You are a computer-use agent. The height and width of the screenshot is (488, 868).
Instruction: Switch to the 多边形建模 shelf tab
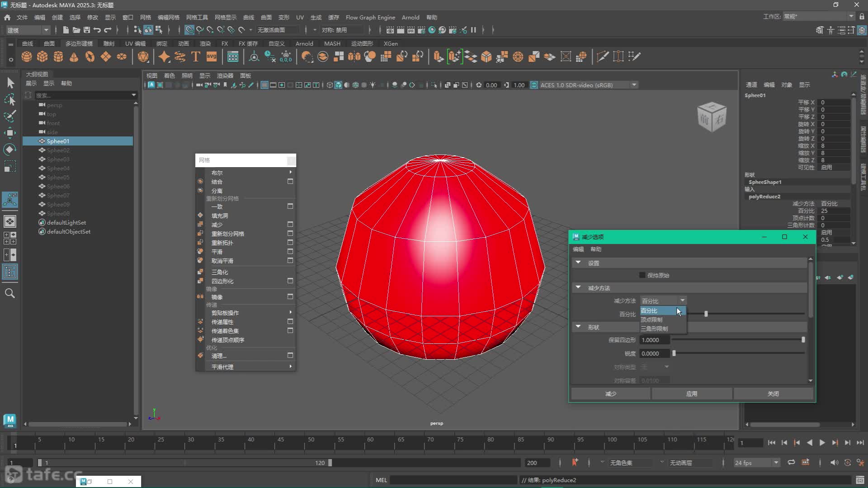[x=79, y=43]
